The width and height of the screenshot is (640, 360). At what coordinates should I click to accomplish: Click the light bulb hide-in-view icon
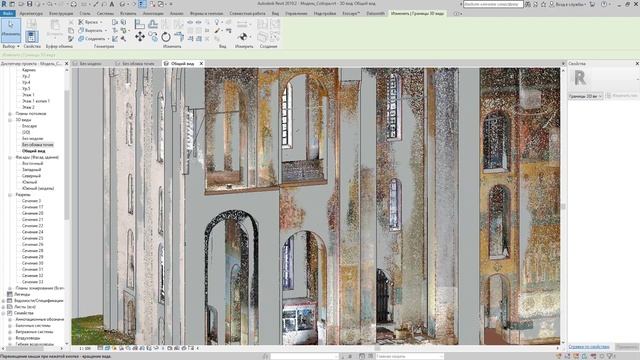click(217, 22)
